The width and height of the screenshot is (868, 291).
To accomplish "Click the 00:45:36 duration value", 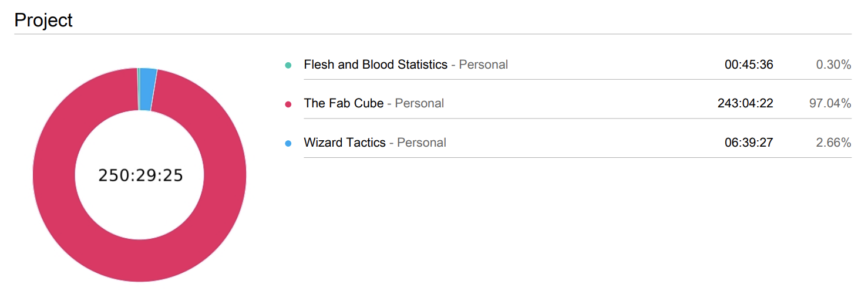I will (749, 65).
